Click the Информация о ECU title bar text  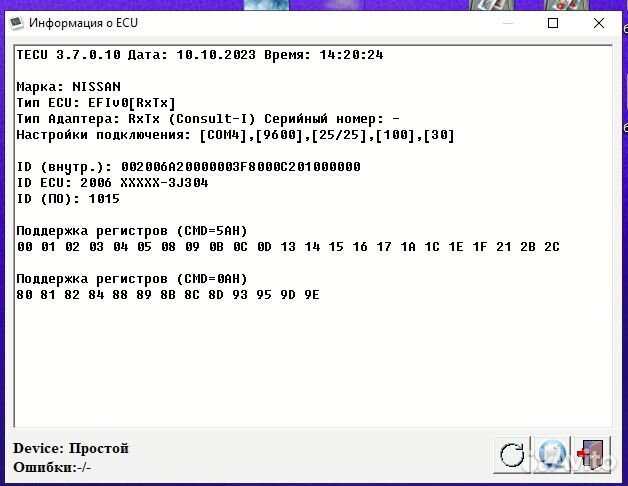tap(86, 22)
